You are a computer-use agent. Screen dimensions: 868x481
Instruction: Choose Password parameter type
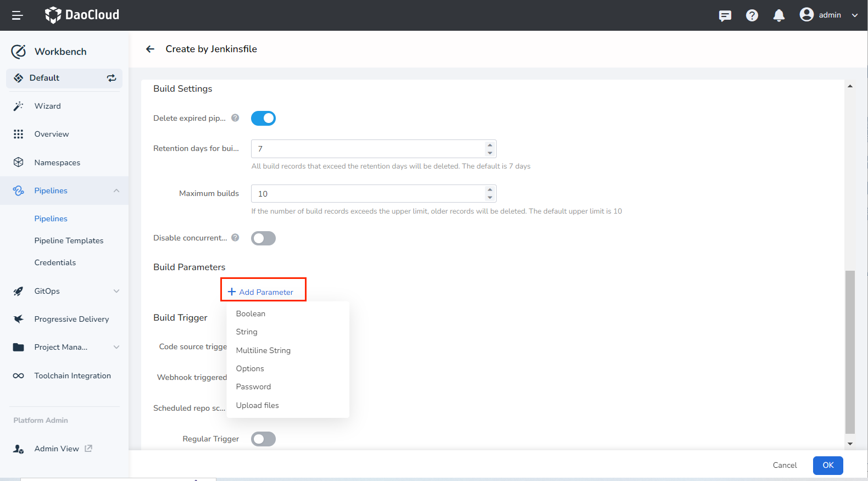(x=253, y=387)
